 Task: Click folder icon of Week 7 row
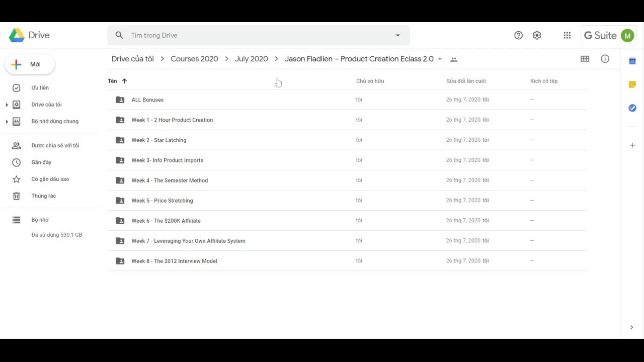point(120,240)
